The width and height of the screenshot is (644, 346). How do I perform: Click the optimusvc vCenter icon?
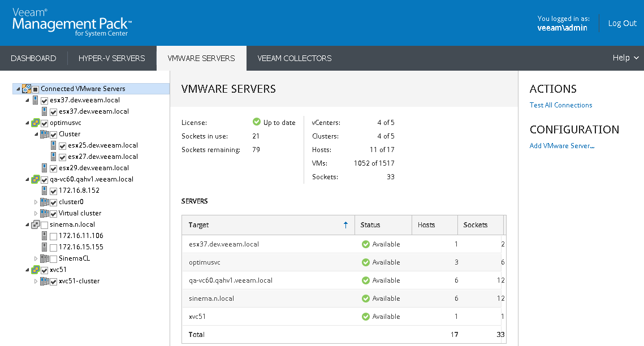(x=35, y=123)
